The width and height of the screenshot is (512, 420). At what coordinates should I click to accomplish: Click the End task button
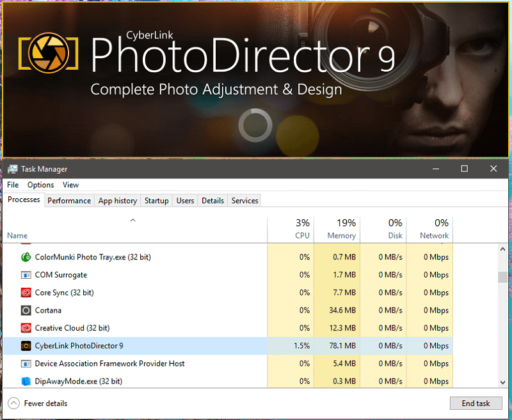[x=476, y=403]
